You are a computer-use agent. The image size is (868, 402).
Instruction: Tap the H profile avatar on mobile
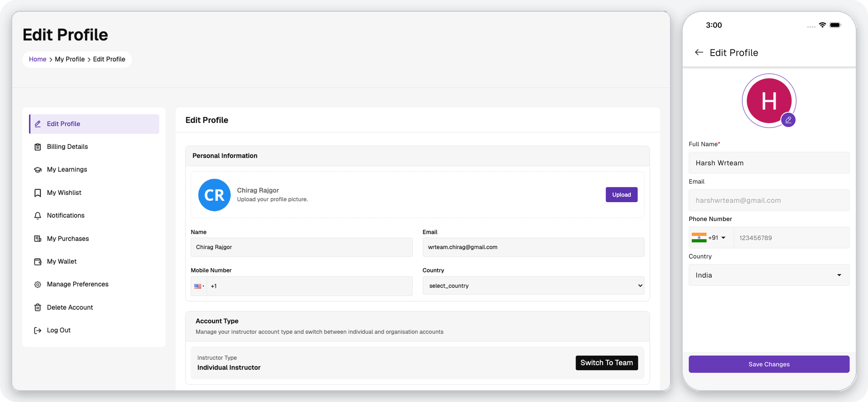coord(769,100)
